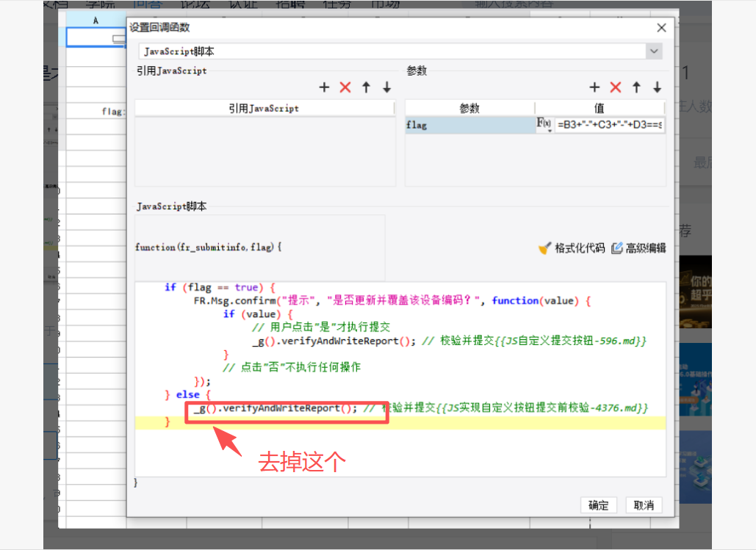Click the 引用JavaScript column header
This screenshot has width=756, height=550.
(264, 109)
